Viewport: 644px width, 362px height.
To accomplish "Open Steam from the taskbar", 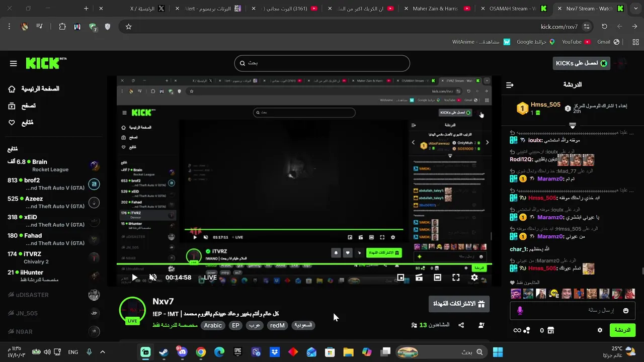I will [164, 352].
